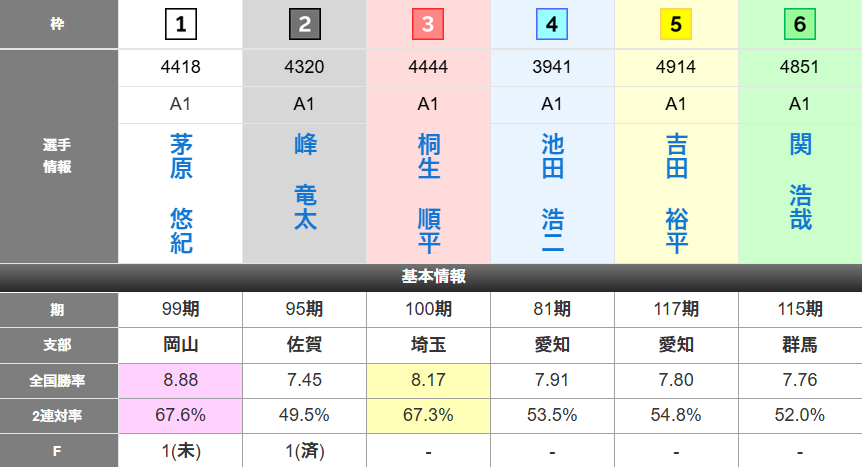862x467 pixels.
Task: Click the 1(済) F count cell
Action: 304,450
